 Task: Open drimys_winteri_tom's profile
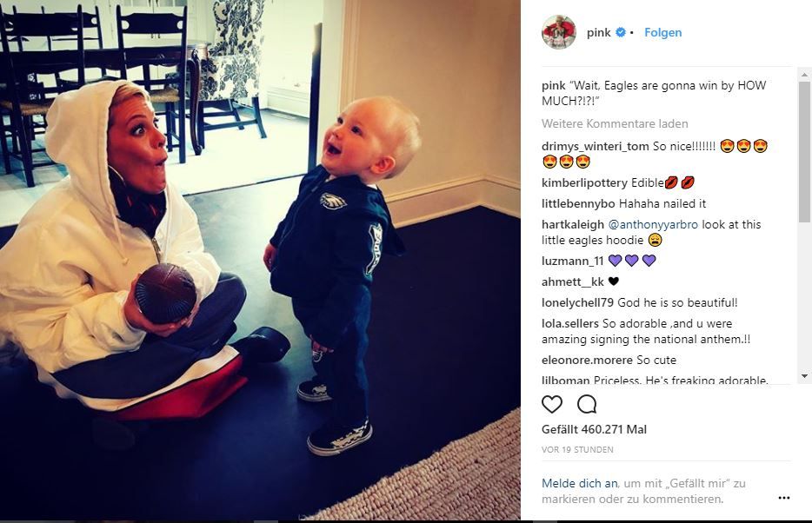[x=595, y=147]
